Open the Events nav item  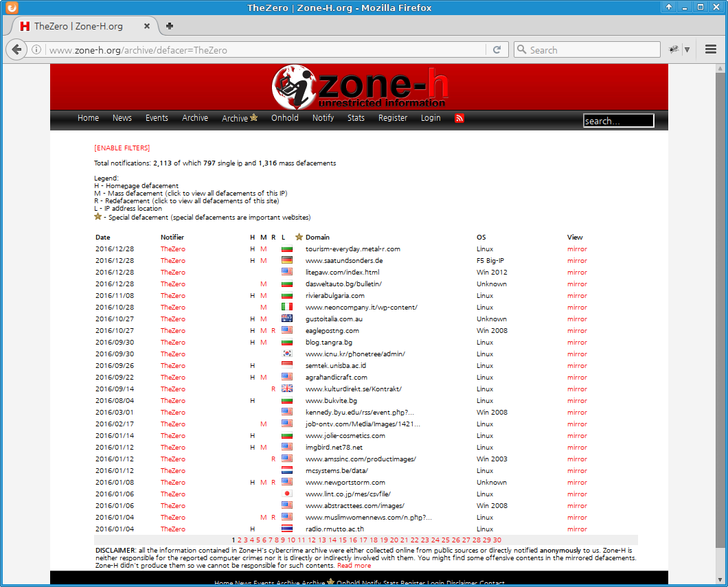tap(157, 118)
